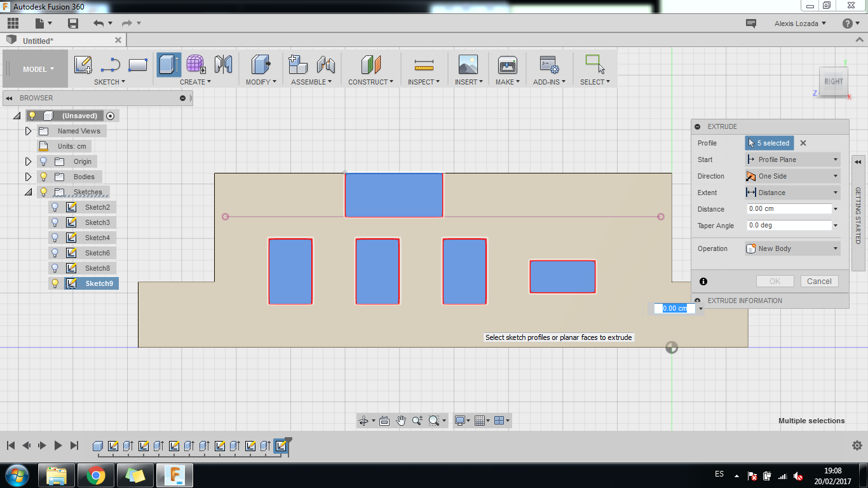
Task: Open the data panel grid icon
Action: (13, 24)
